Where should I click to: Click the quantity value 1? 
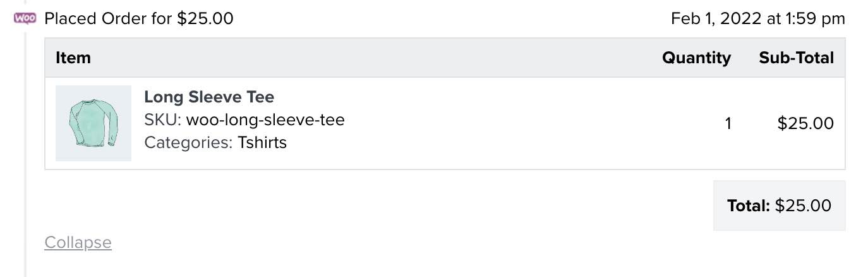click(728, 124)
